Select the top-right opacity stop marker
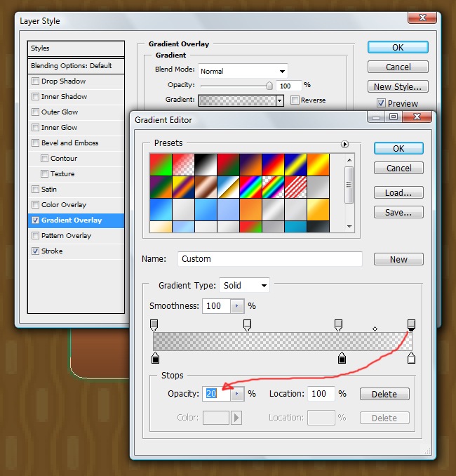The width and height of the screenshot is (456, 476). [x=412, y=324]
